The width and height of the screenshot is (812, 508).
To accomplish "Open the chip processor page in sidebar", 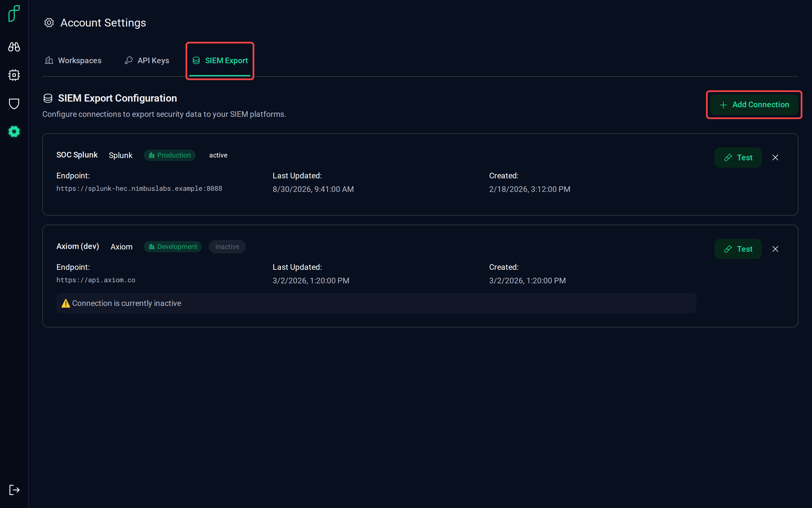I will pos(14,75).
